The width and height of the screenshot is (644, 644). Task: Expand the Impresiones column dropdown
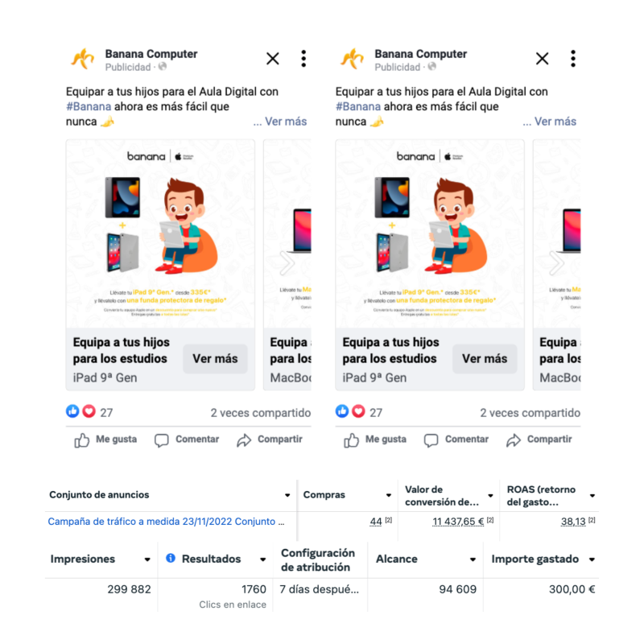(147, 559)
